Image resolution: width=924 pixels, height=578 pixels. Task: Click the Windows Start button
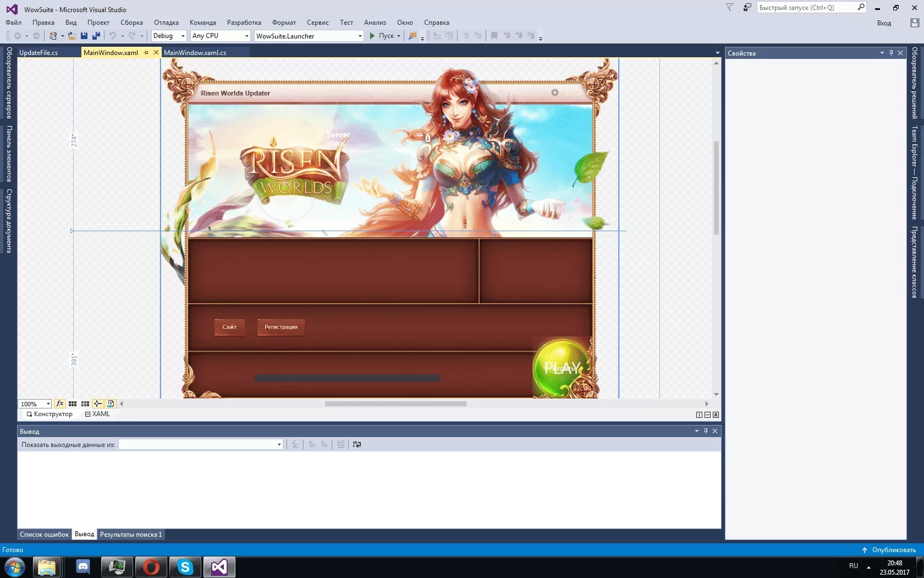click(15, 567)
